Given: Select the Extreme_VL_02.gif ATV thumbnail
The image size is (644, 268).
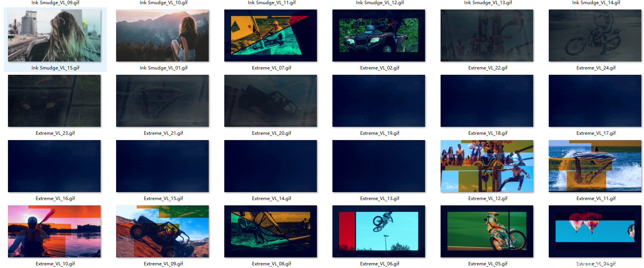Looking at the screenshot, I should (x=379, y=36).
